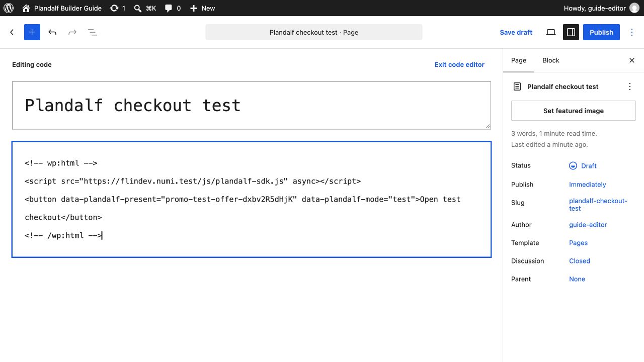The width and height of the screenshot is (644, 362).
Task: Open the ⌘K command palette search
Action: 145,8
